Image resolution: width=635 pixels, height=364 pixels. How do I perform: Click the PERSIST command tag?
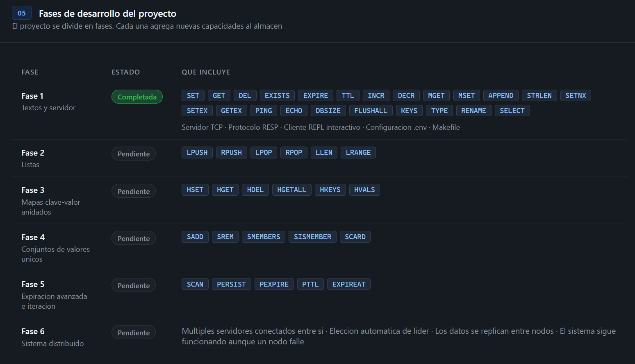pyautogui.click(x=232, y=284)
